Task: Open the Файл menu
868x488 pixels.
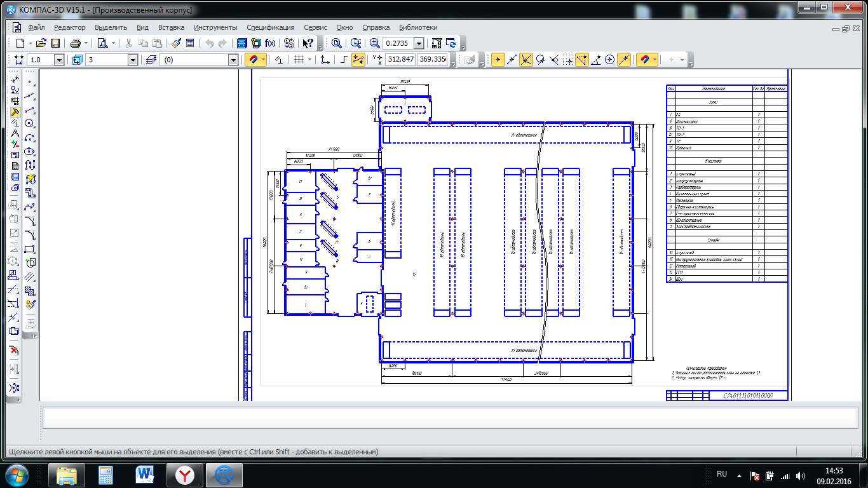Action: pos(36,27)
